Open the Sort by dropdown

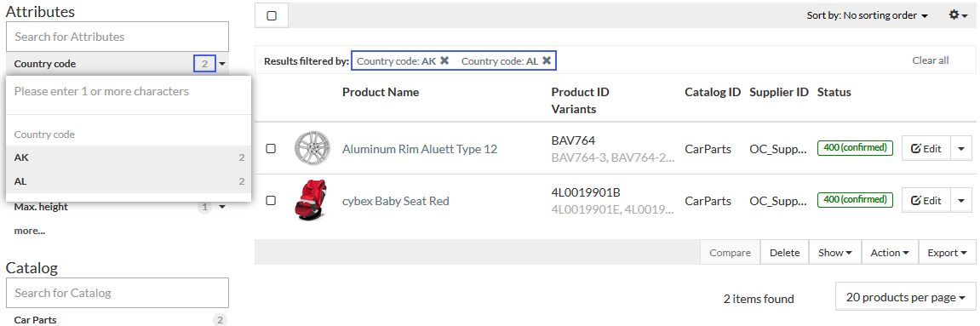point(867,15)
